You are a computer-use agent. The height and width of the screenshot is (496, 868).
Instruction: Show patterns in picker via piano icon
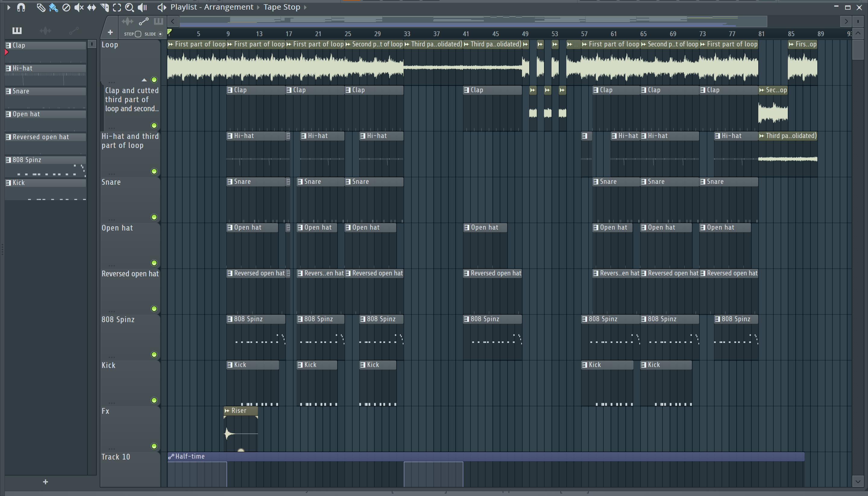[x=17, y=31]
